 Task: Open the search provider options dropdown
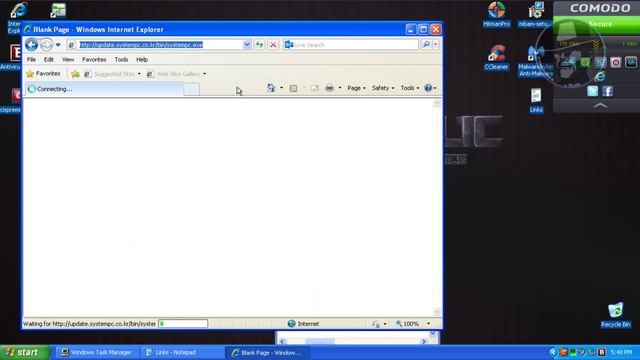point(436,44)
